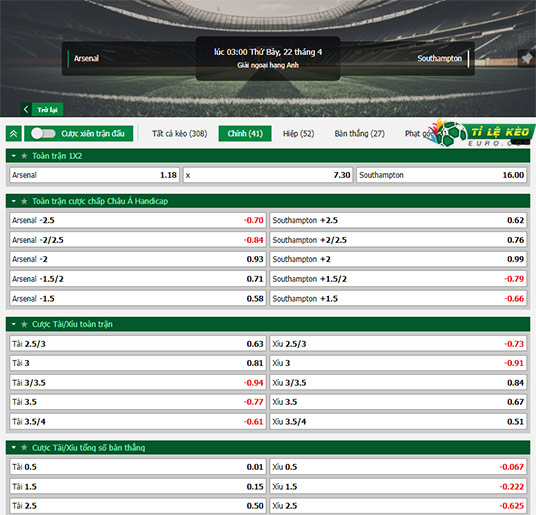Select Xỉu 2.5 odds -0.625
This screenshot has width=536, height=515.
coord(398,506)
